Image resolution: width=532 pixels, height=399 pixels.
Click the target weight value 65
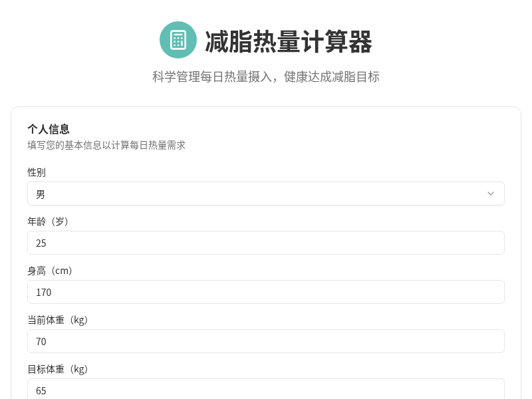pyautogui.click(x=41, y=390)
